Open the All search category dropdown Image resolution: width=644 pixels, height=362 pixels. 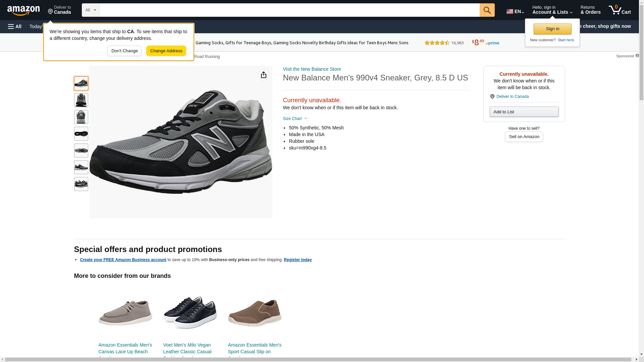90,10
